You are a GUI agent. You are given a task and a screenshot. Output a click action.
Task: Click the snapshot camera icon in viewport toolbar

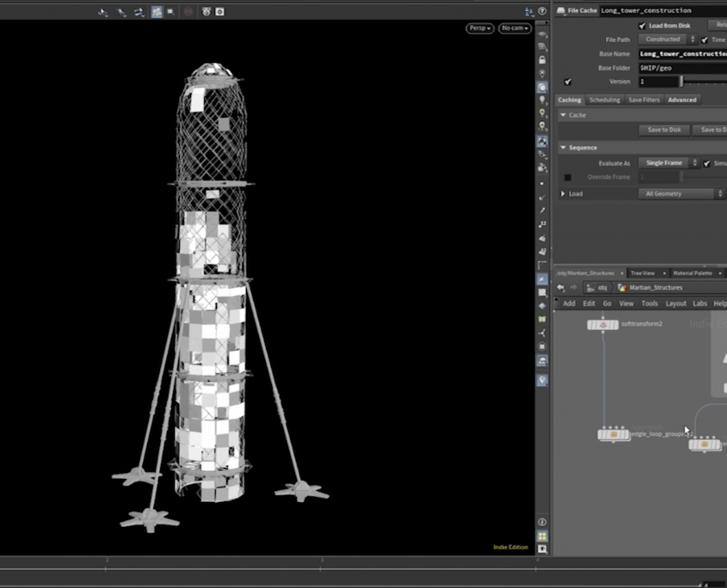click(x=219, y=12)
